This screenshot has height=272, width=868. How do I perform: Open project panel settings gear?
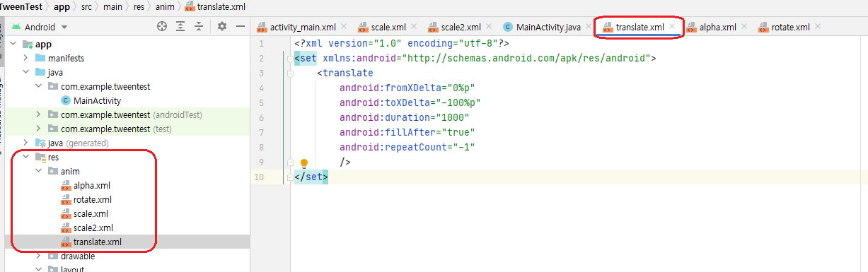click(222, 27)
